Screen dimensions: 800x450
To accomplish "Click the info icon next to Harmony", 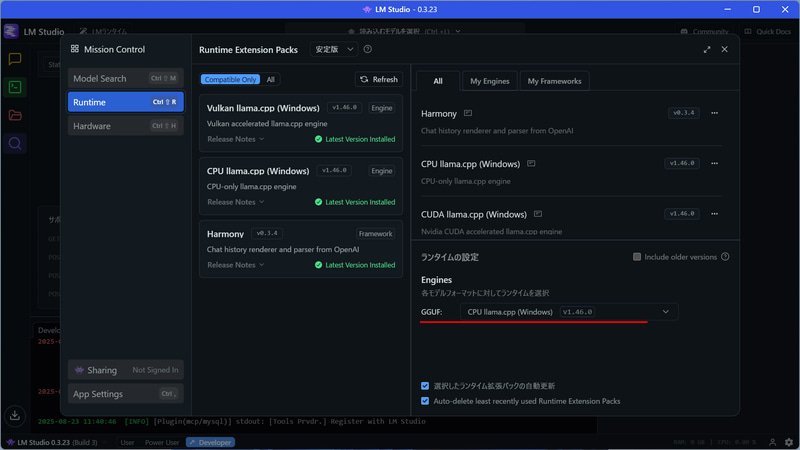I will click(468, 113).
